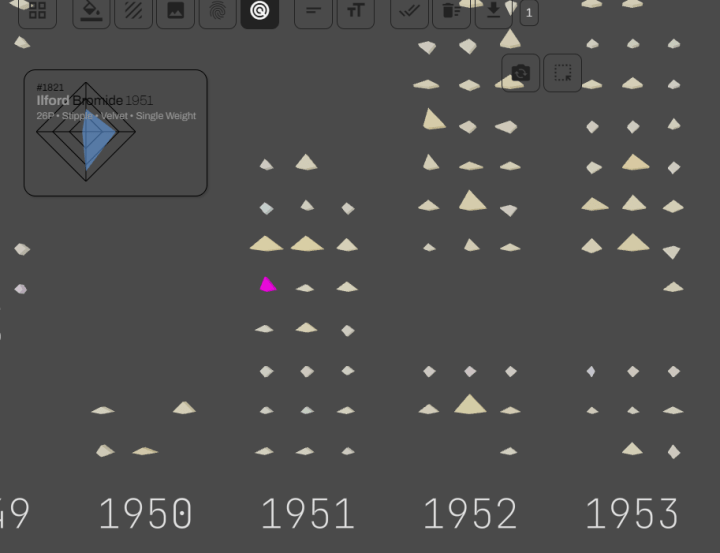Toggle the fingerprint glyph mode
The height and width of the screenshot is (553, 720).
[218, 11]
